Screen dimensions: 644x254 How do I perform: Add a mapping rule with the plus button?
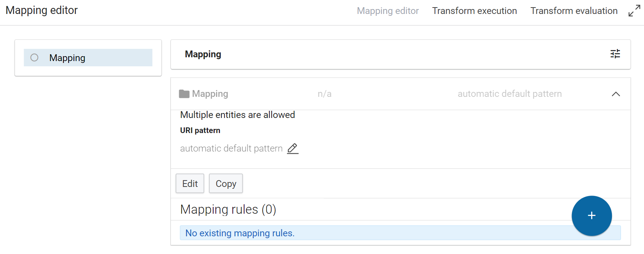coord(591,216)
